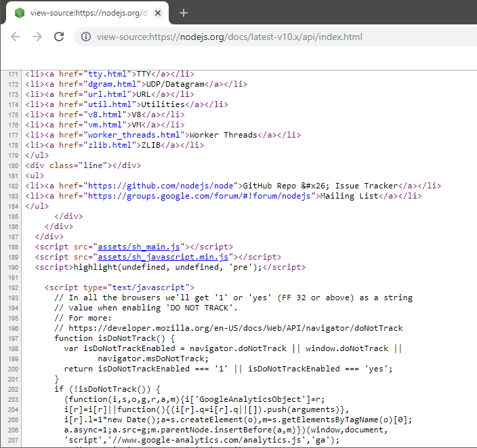Click the script type="text/javascript" tag
477x448 pixels.
pyautogui.click(x=119, y=287)
